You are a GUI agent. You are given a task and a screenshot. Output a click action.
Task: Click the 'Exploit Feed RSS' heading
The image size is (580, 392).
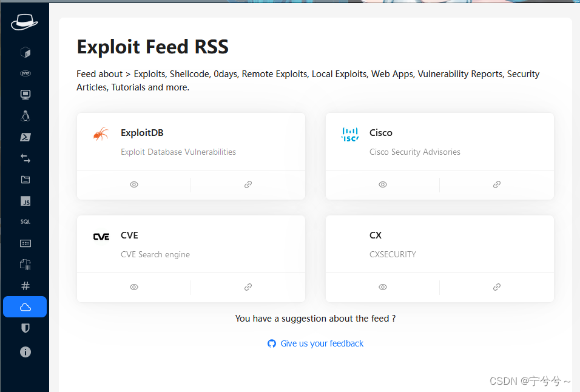152,47
